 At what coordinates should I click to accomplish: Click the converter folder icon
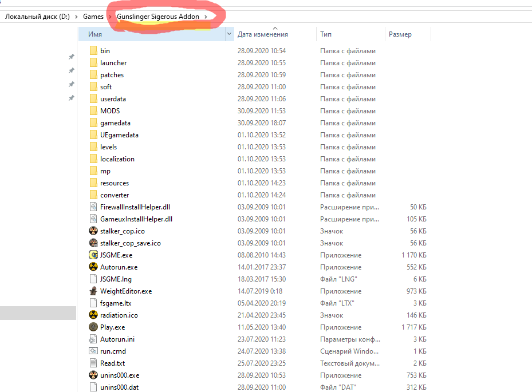click(93, 195)
